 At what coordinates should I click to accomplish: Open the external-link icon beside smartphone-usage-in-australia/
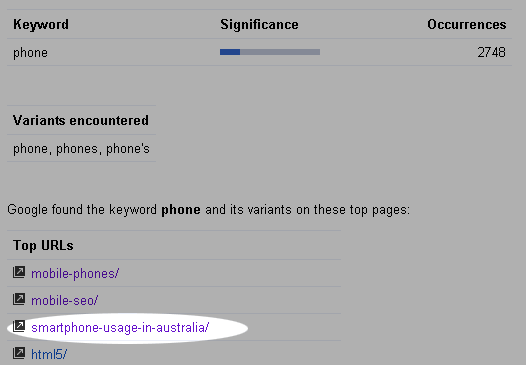pos(19,326)
